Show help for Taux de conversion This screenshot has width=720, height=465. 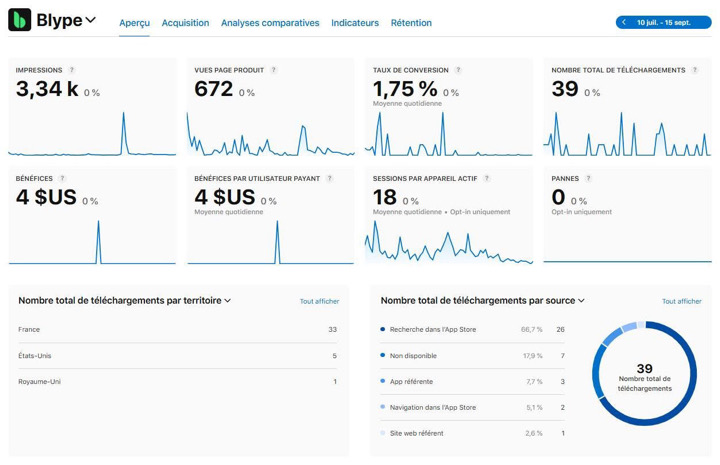tap(458, 70)
